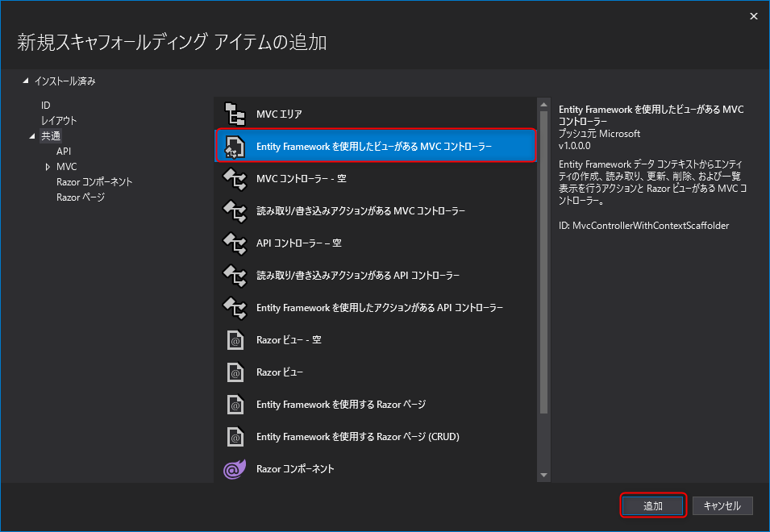Screen dimensions: 770x532
Task: Select Razor ページ in the left tree
Action: (x=81, y=197)
